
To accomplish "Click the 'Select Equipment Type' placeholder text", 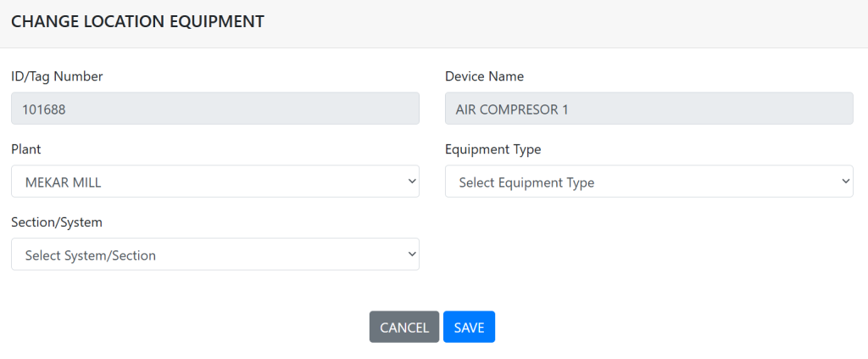I will (x=526, y=182).
